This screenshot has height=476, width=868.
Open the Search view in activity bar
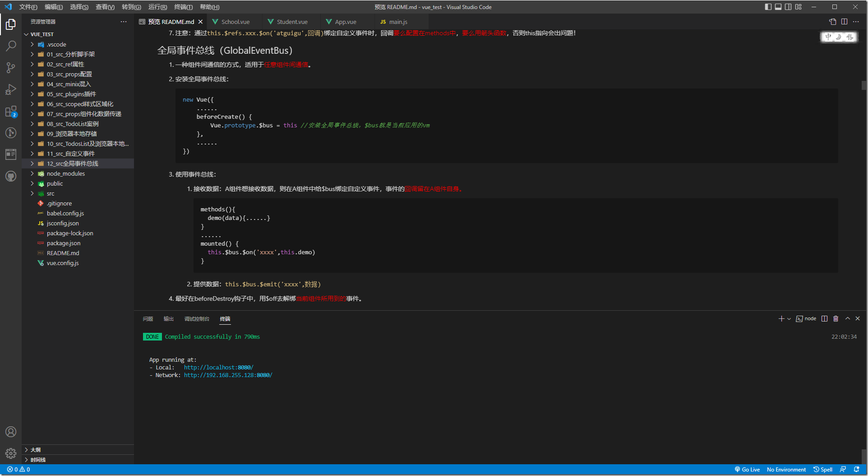coord(11,46)
